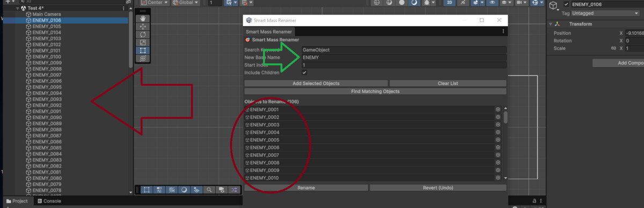Open the Global rotation dropdown
Image resolution: width=644 pixels, height=208 pixels.
pyautogui.click(x=186, y=3)
